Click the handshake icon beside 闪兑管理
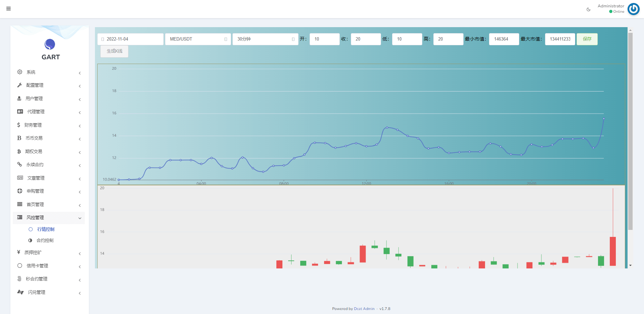644x314 pixels. (20, 292)
